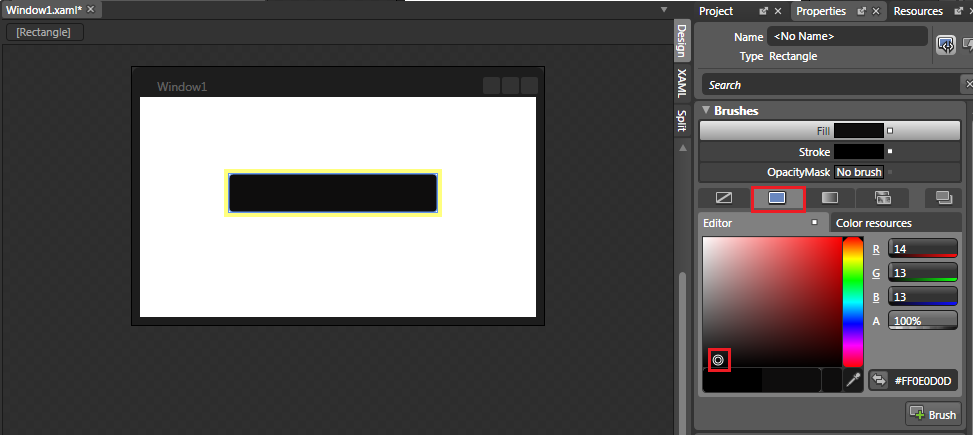The height and width of the screenshot is (435, 973).
Task: Click the Stroke advanced options square
Action: pyautogui.click(x=890, y=152)
